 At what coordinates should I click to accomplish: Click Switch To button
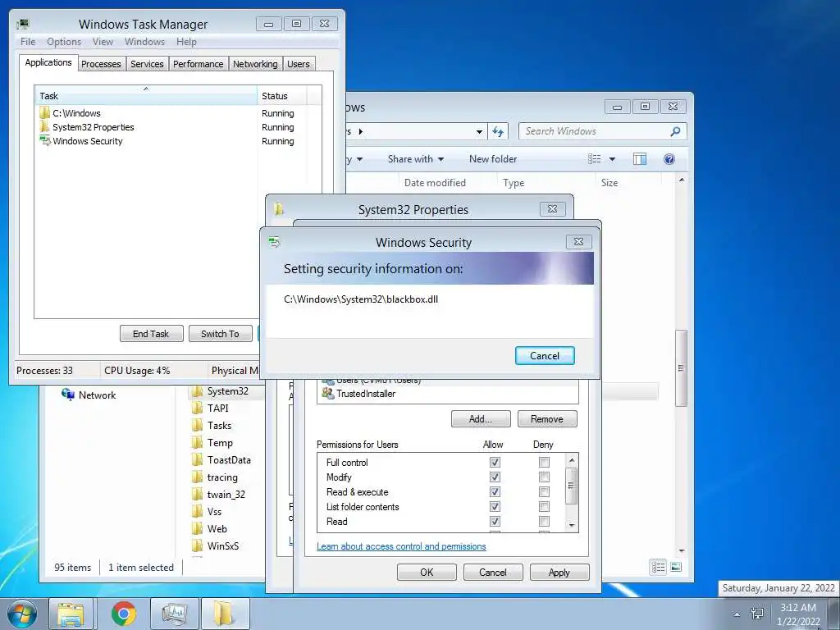point(220,334)
